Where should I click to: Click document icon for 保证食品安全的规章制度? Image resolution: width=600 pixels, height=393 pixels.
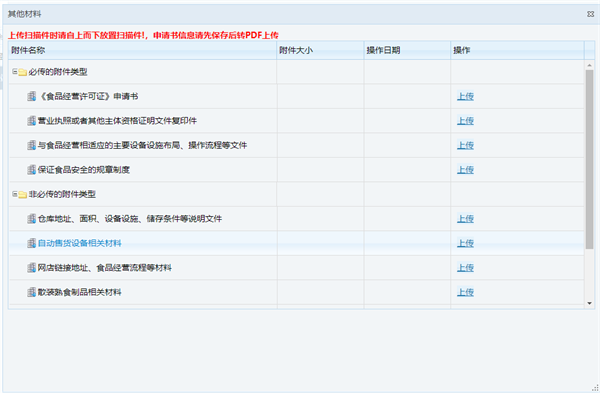coord(31,170)
